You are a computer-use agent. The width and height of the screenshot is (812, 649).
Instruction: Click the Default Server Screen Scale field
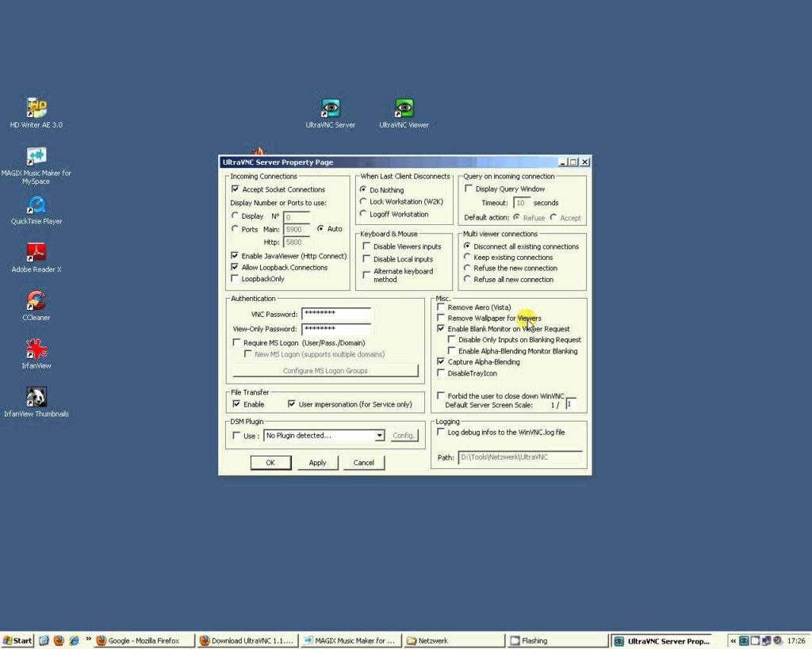(x=571, y=403)
